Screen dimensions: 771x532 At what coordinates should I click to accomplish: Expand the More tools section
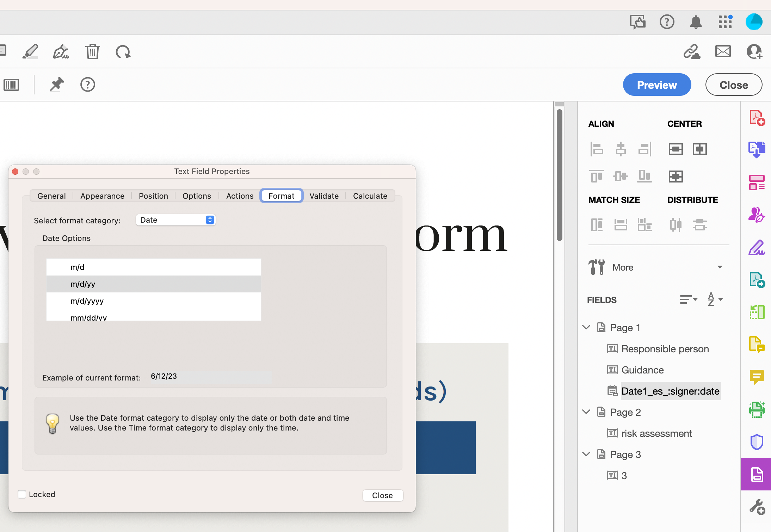click(x=720, y=268)
